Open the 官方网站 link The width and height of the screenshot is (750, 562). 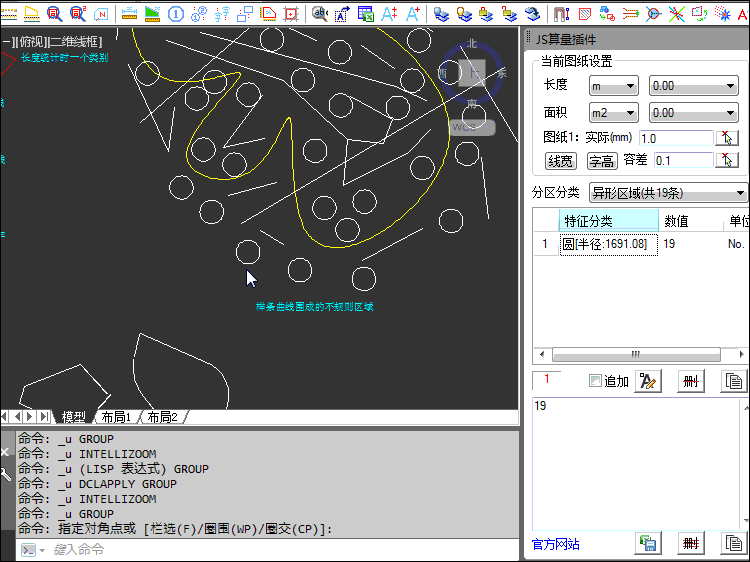coord(555,545)
